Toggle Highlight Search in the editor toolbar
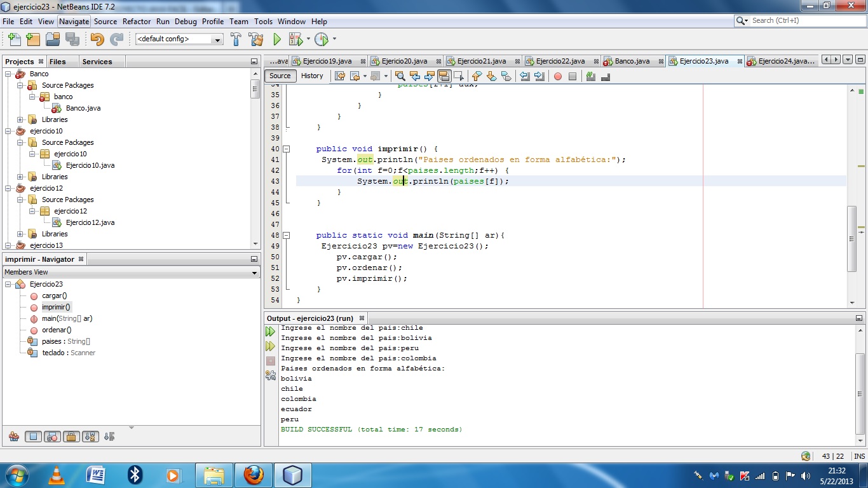 pyautogui.click(x=445, y=76)
